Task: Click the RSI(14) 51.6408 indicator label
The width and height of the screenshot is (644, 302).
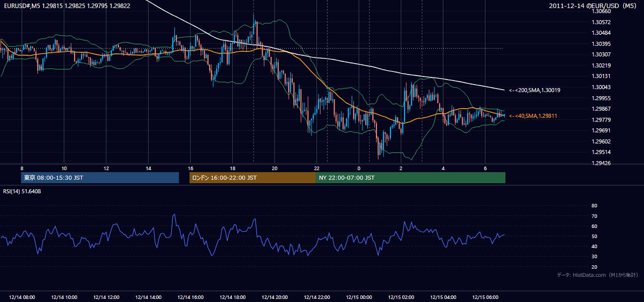Action: 22,191
